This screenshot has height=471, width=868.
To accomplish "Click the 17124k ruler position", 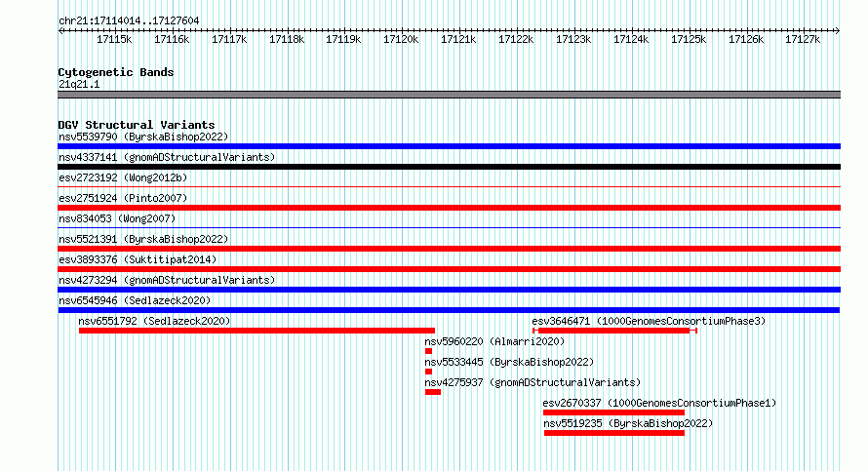I will (631, 39).
